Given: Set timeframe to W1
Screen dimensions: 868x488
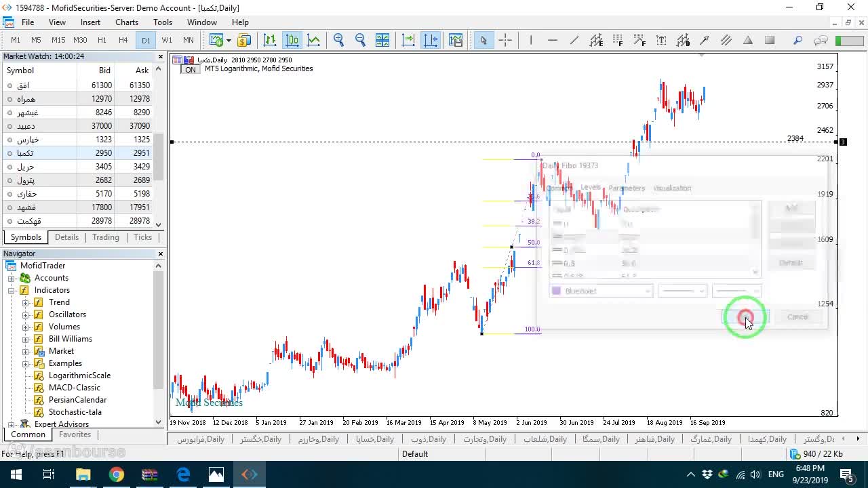Looking at the screenshot, I should 167,40.
